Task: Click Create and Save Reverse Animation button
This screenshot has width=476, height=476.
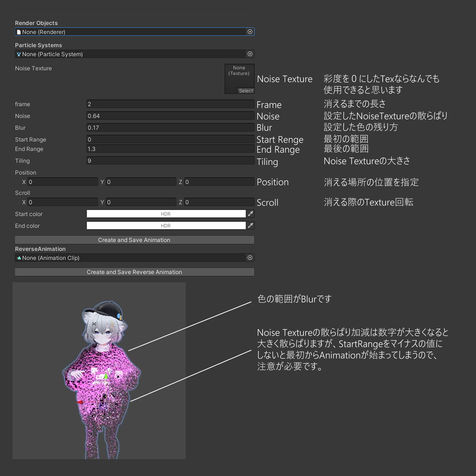Action: point(134,272)
